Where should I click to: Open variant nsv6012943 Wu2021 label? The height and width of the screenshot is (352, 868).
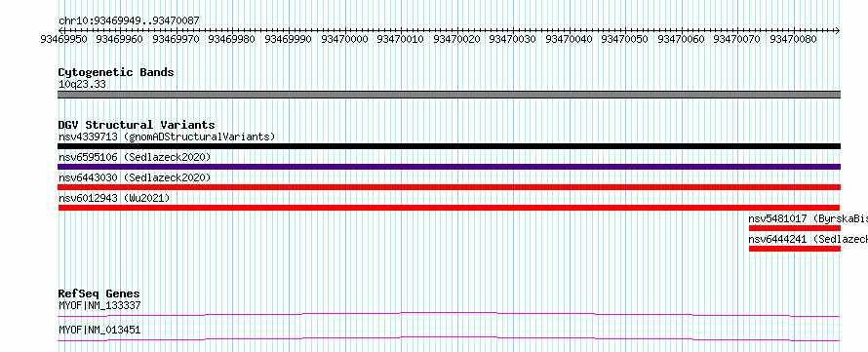(114, 198)
